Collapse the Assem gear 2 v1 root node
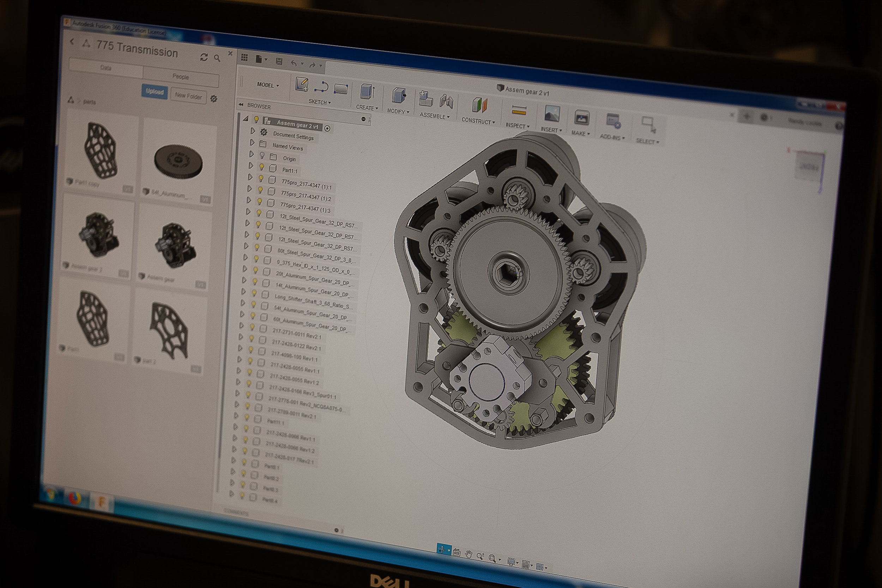The height and width of the screenshot is (588, 882). (246, 119)
